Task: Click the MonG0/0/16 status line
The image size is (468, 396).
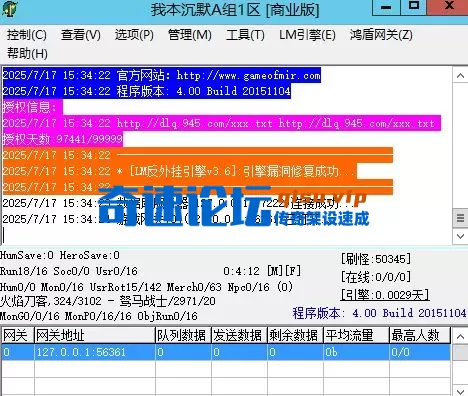Action: click(x=99, y=316)
